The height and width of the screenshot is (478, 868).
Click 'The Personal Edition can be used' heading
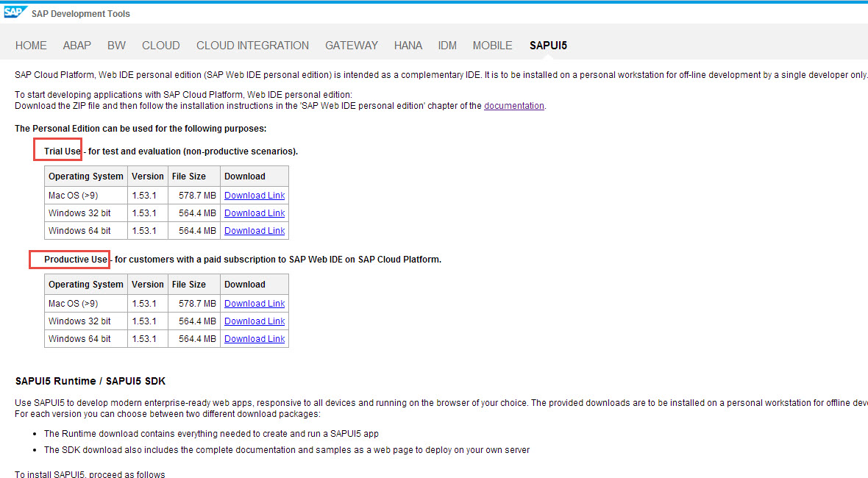pos(140,129)
